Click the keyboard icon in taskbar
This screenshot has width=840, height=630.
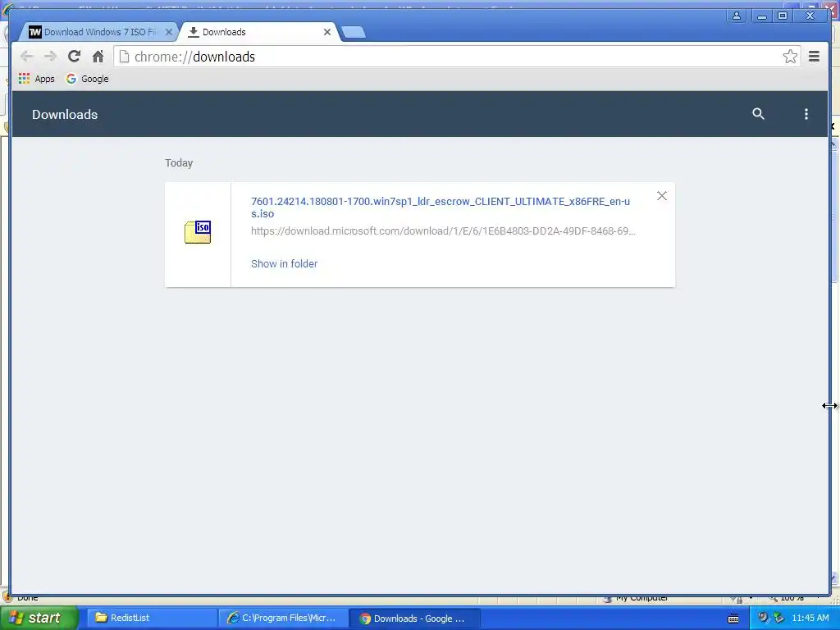[x=733, y=619]
